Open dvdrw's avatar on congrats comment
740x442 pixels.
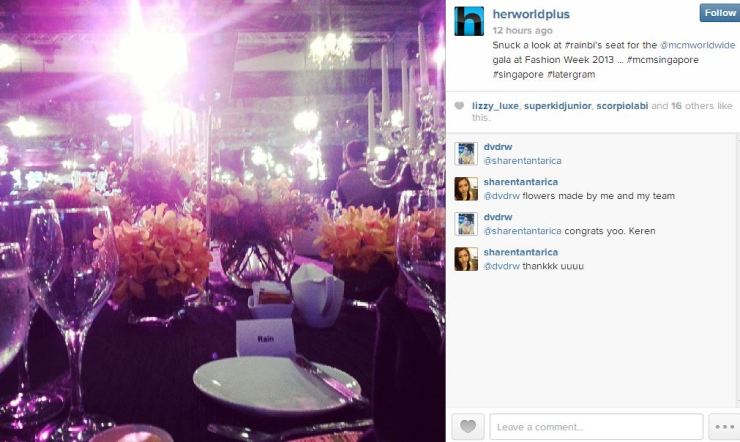[x=466, y=224]
